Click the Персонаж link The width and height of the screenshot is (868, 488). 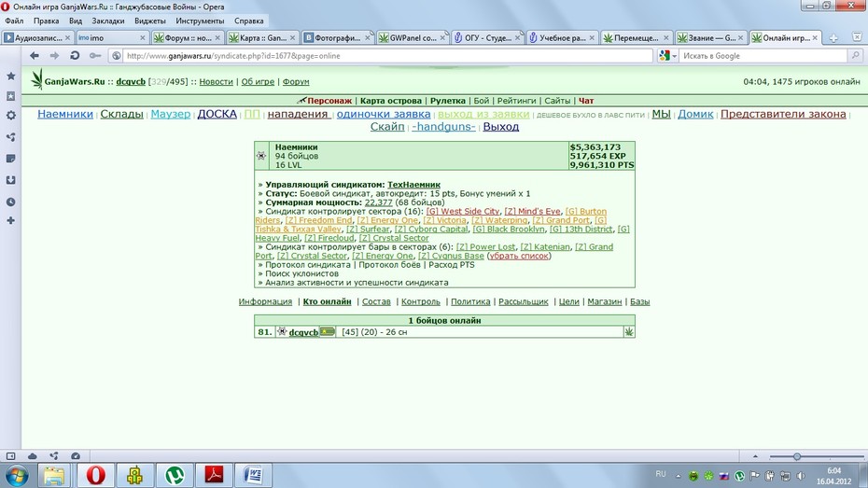pyautogui.click(x=329, y=101)
